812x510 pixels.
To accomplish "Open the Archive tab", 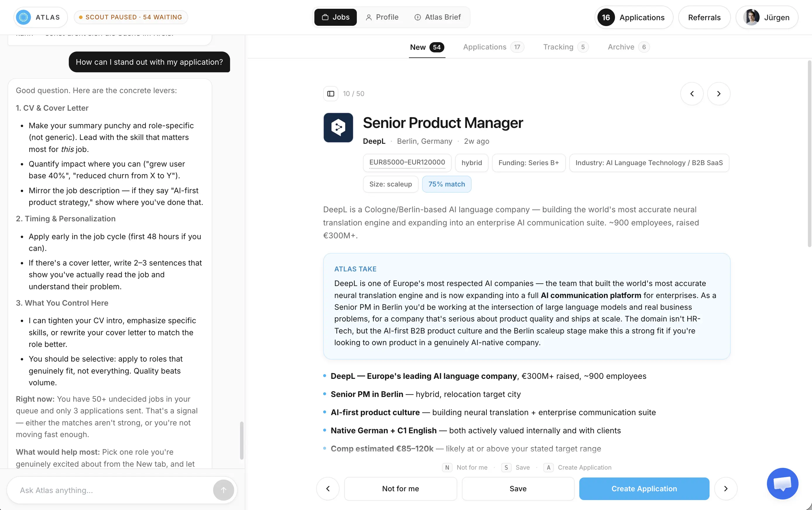I will [628, 47].
